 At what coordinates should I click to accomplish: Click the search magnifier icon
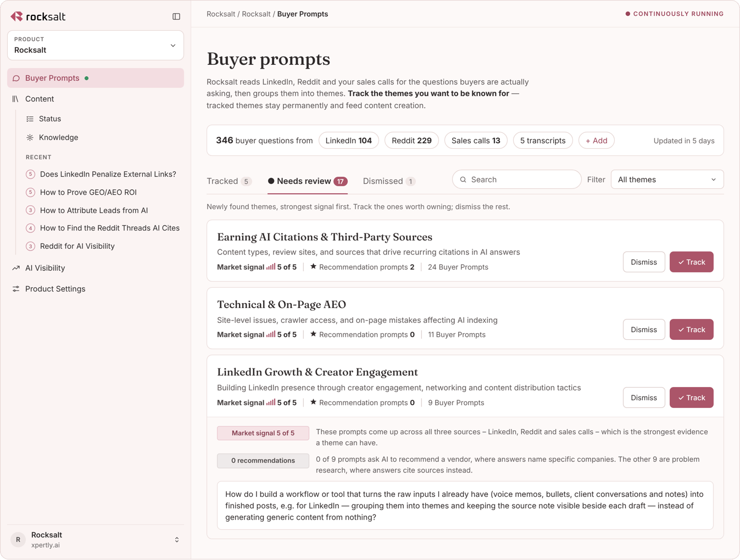463,180
